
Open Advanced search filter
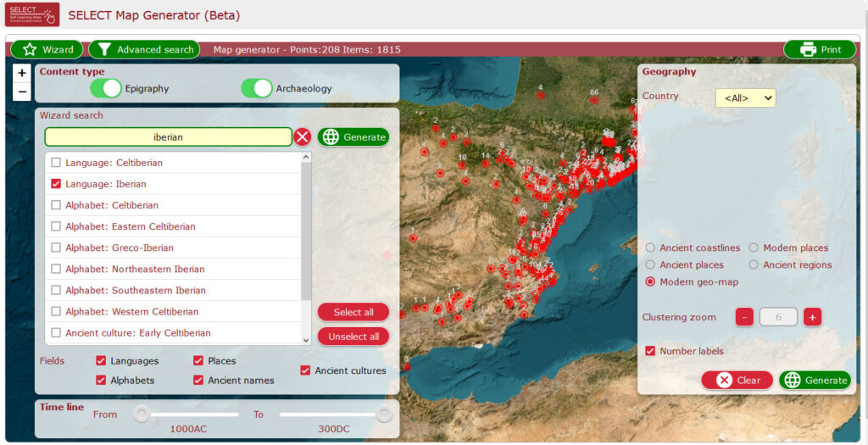point(145,49)
